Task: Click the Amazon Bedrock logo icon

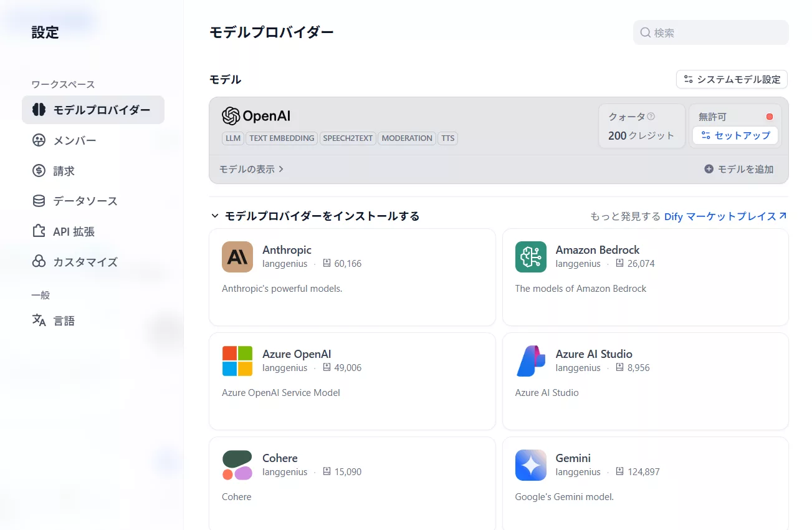Action: (x=530, y=257)
